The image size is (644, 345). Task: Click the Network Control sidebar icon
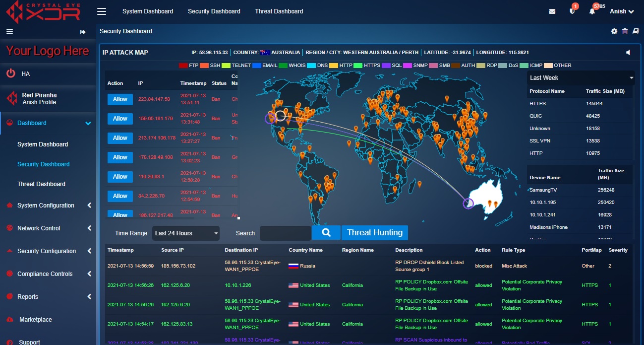(x=8, y=228)
